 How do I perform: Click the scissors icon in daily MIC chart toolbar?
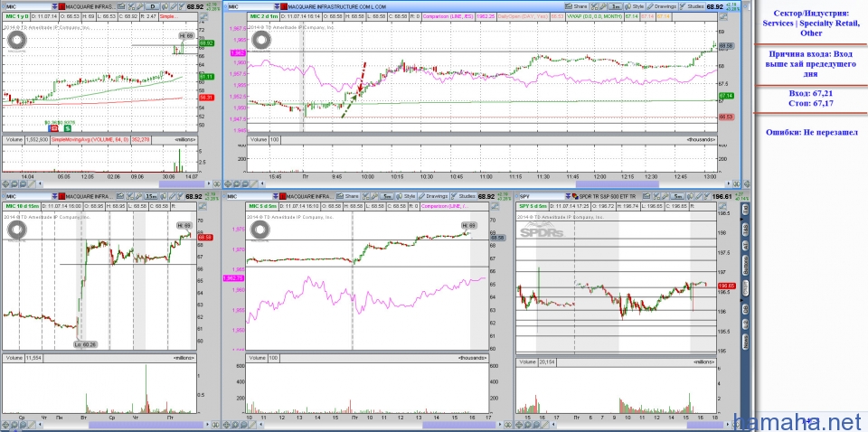[131, 6]
